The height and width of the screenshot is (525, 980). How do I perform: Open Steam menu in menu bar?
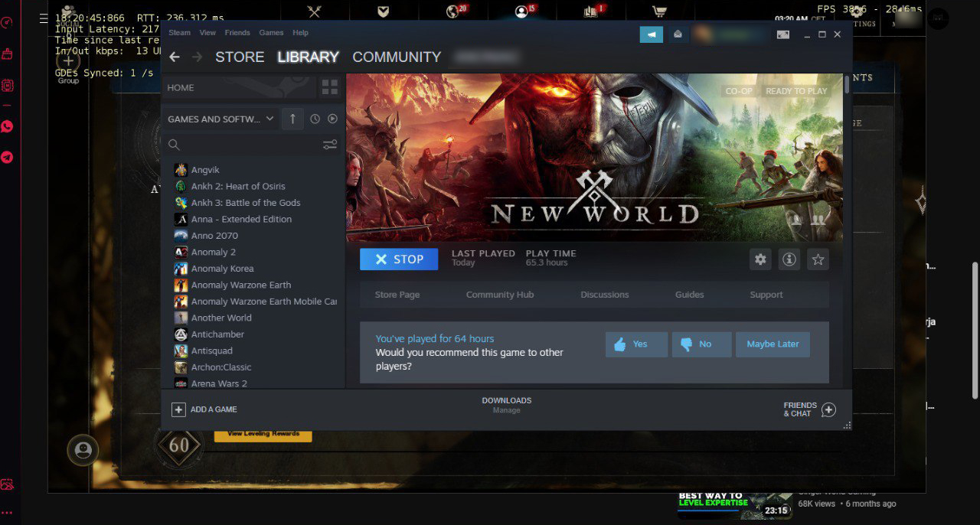coord(180,33)
